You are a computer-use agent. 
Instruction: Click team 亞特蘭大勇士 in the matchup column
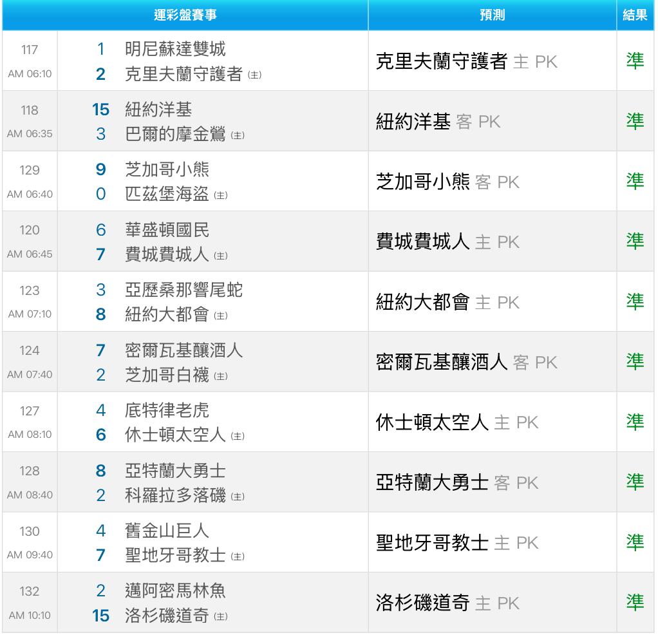tap(175, 471)
